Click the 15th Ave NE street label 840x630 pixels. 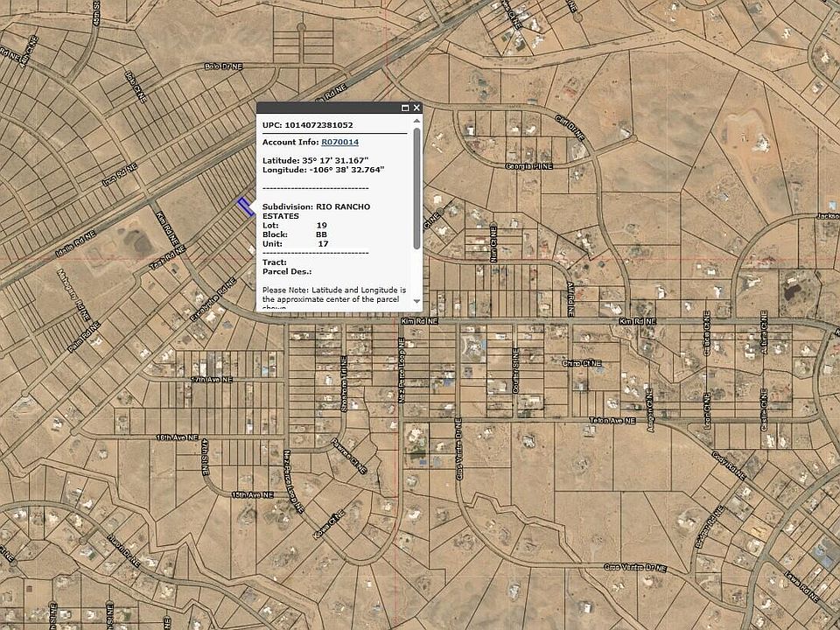(252, 495)
